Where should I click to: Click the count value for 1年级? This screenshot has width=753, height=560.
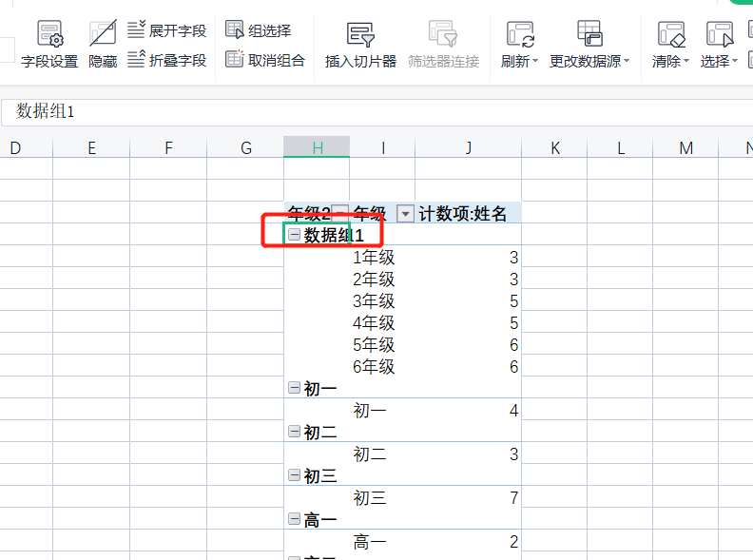click(x=513, y=258)
